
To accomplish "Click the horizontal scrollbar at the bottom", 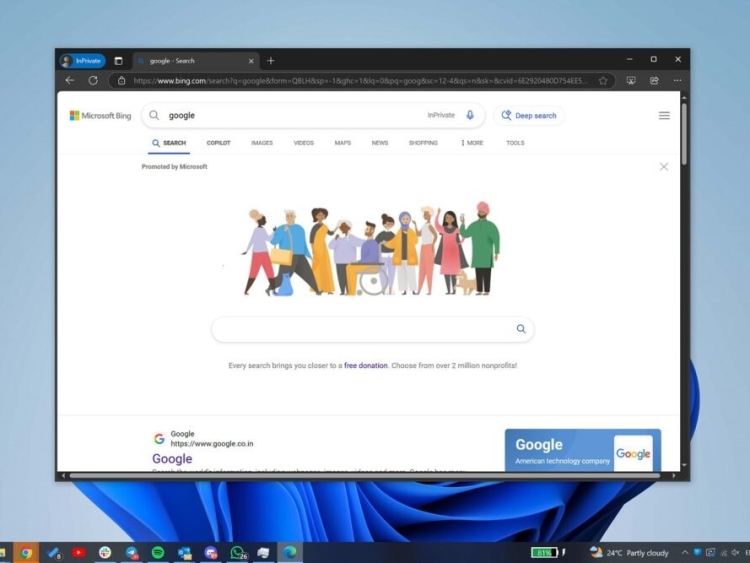I will pos(360,476).
